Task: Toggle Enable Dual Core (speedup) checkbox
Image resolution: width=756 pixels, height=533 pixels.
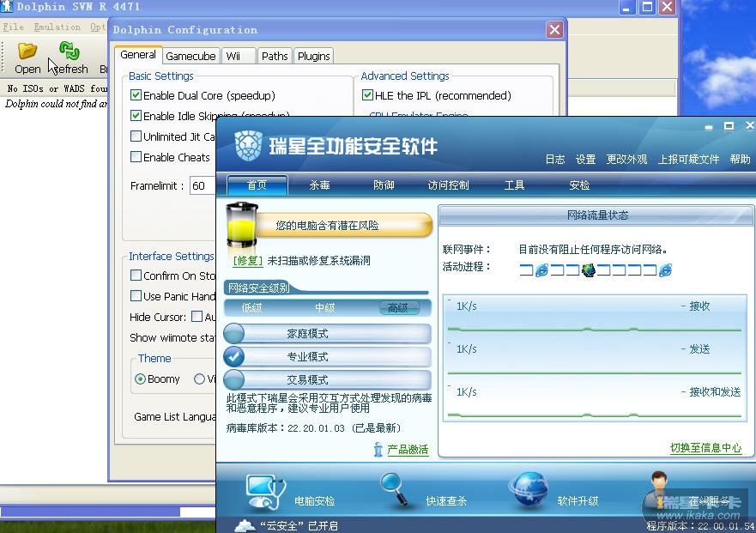Action: [x=136, y=95]
